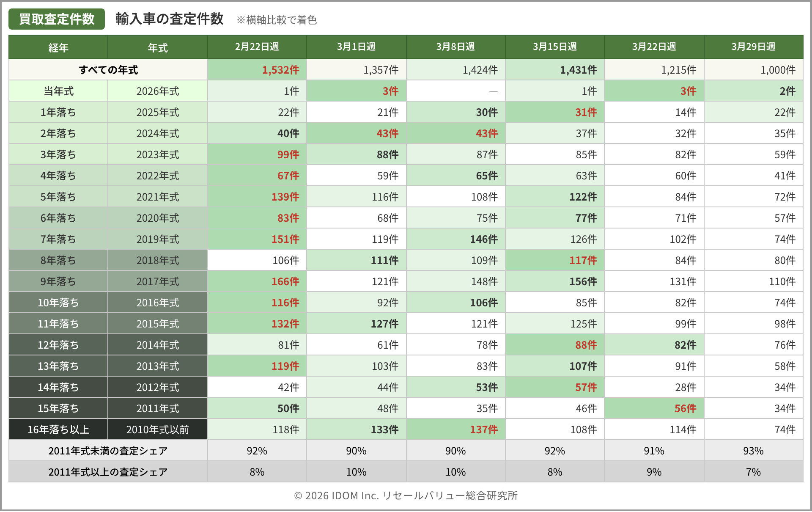Click the 経年 column header
The height and width of the screenshot is (512, 812).
pos(58,47)
